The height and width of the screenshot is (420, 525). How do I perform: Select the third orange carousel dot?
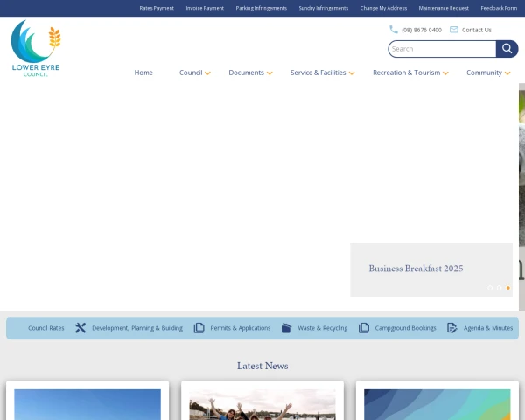(x=508, y=288)
